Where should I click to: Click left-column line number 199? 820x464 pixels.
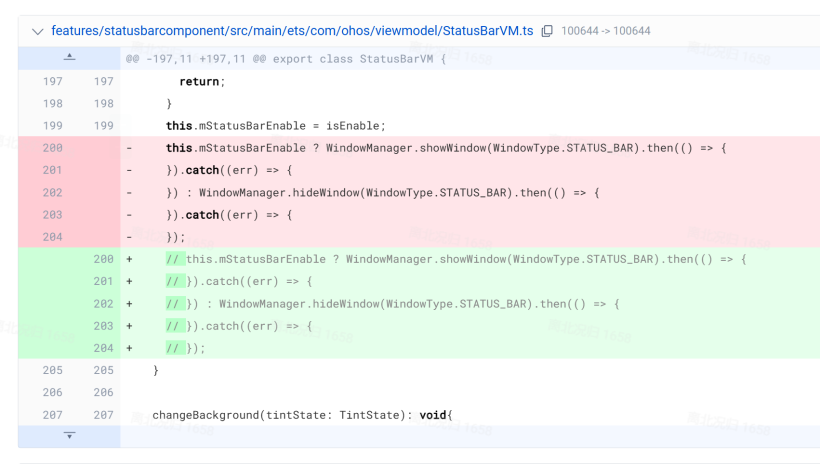[x=52, y=126]
